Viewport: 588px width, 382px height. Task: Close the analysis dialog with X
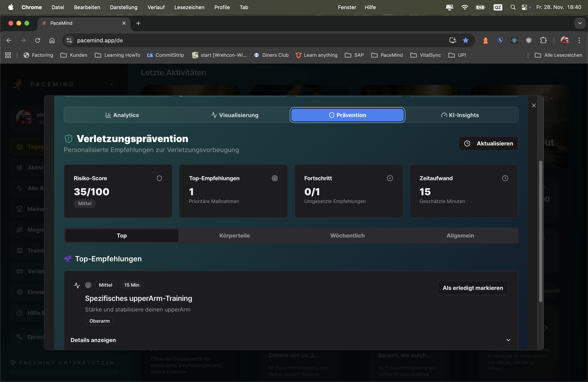(x=534, y=105)
